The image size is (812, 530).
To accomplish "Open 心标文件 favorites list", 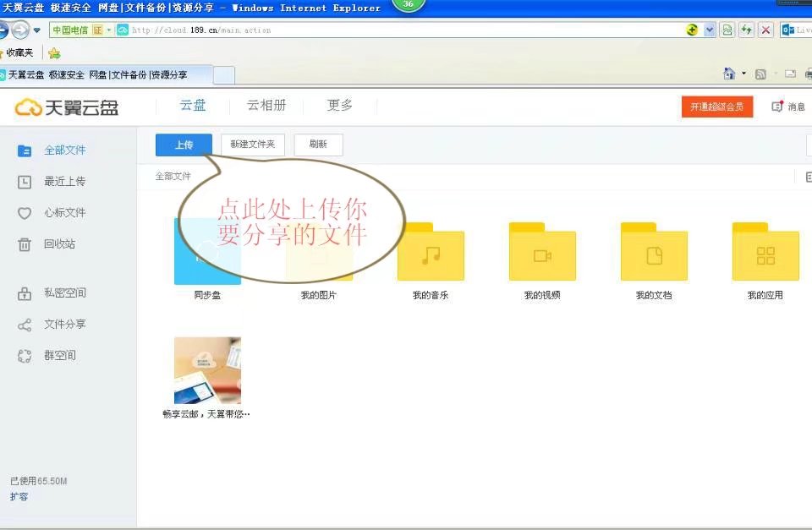I will point(65,213).
